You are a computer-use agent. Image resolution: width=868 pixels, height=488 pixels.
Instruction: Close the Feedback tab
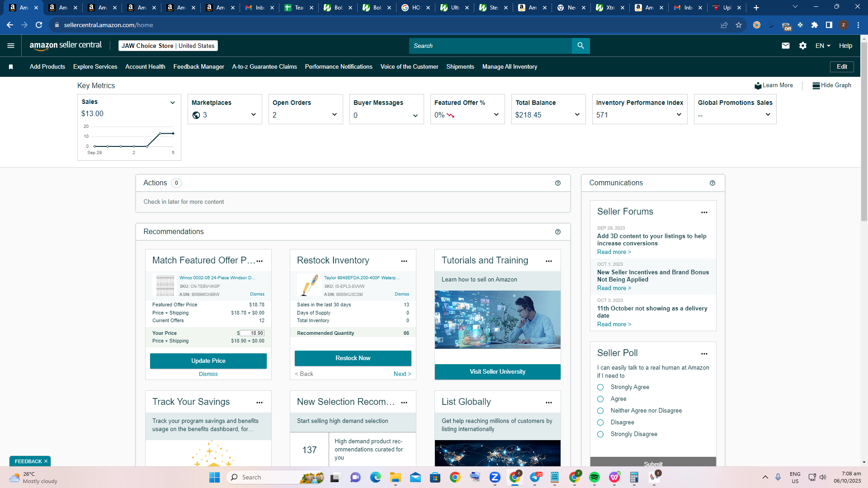[x=46, y=461]
